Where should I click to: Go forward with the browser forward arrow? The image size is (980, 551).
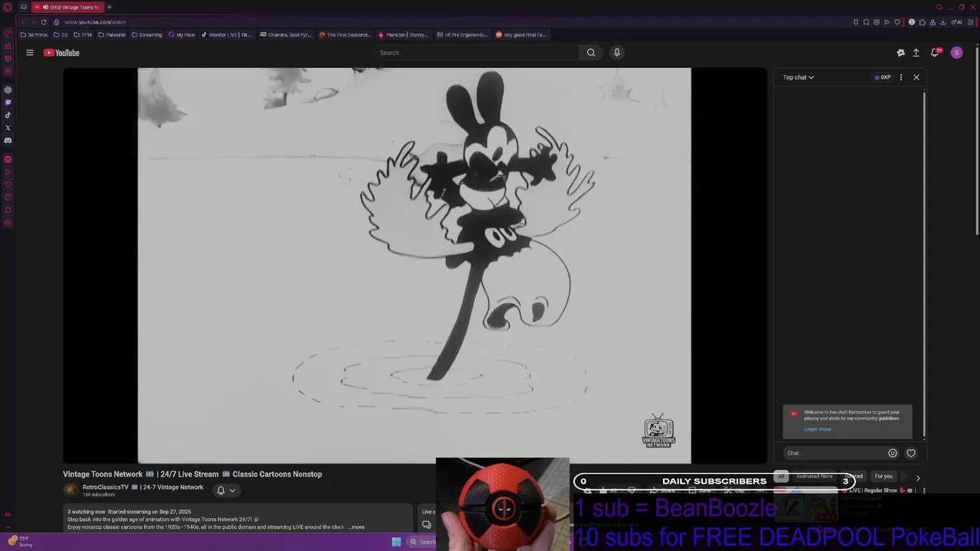[x=33, y=22]
